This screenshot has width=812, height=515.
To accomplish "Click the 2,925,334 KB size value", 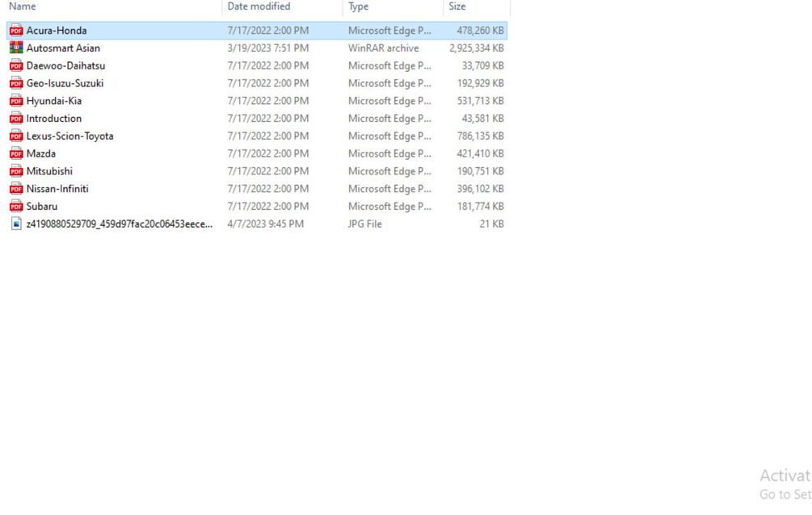I will click(x=477, y=48).
